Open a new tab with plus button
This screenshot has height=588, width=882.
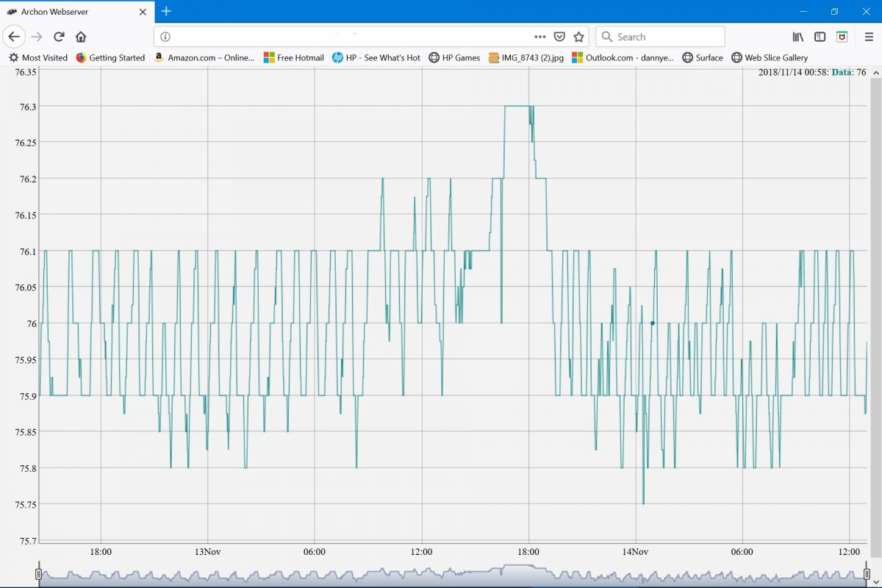(x=166, y=11)
